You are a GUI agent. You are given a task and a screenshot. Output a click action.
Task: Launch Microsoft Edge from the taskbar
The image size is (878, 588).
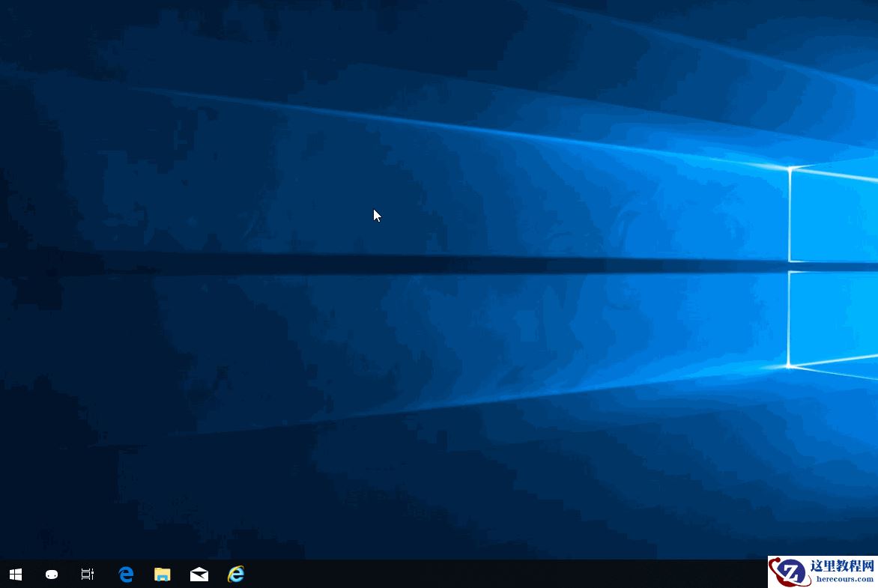(x=126, y=574)
